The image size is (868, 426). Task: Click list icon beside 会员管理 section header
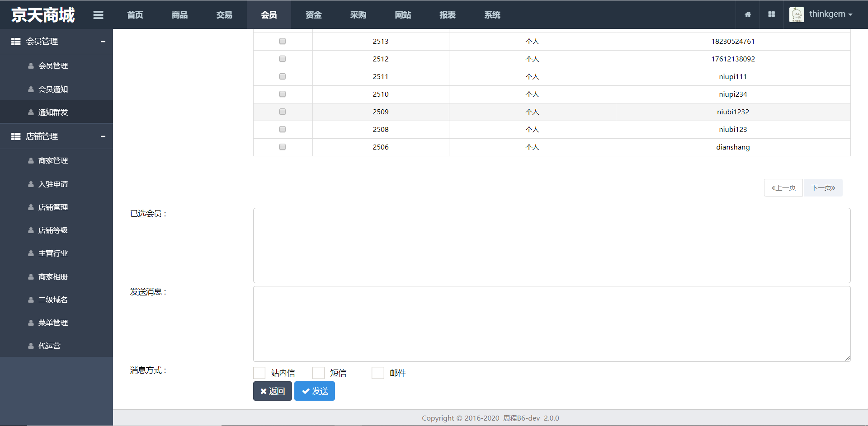(16, 42)
